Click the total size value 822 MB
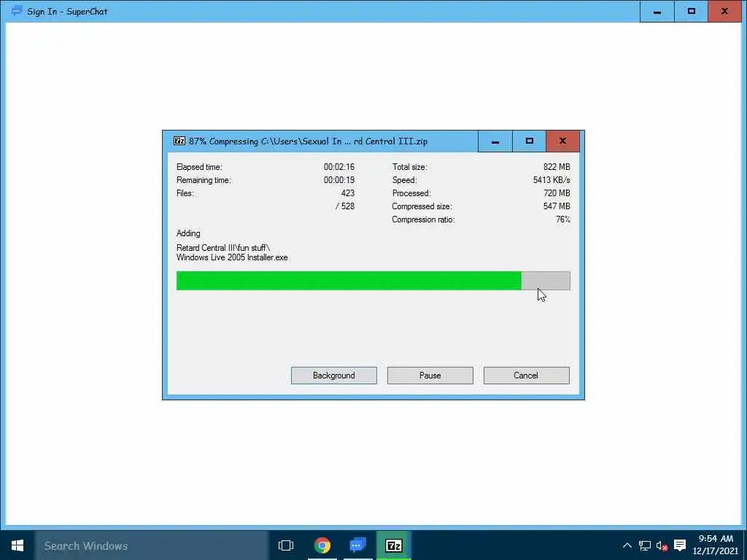The image size is (747, 560). pyautogui.click(x=557, y=167)
